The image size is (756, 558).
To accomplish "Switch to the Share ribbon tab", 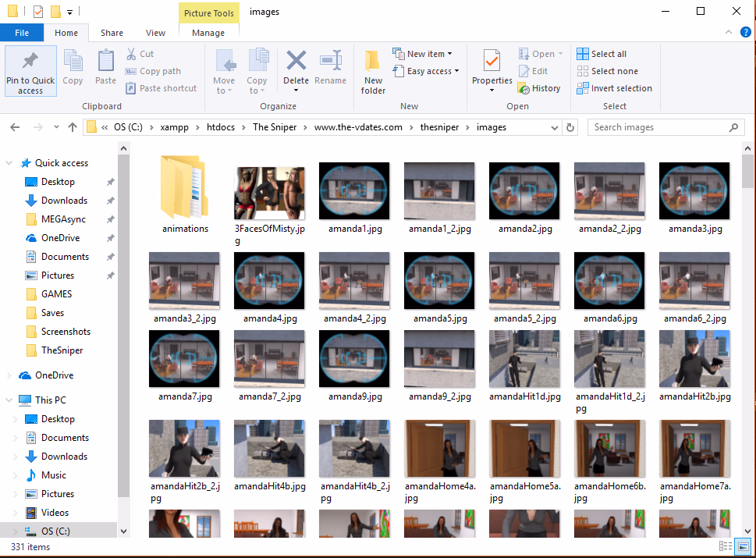I will (112, 33).
